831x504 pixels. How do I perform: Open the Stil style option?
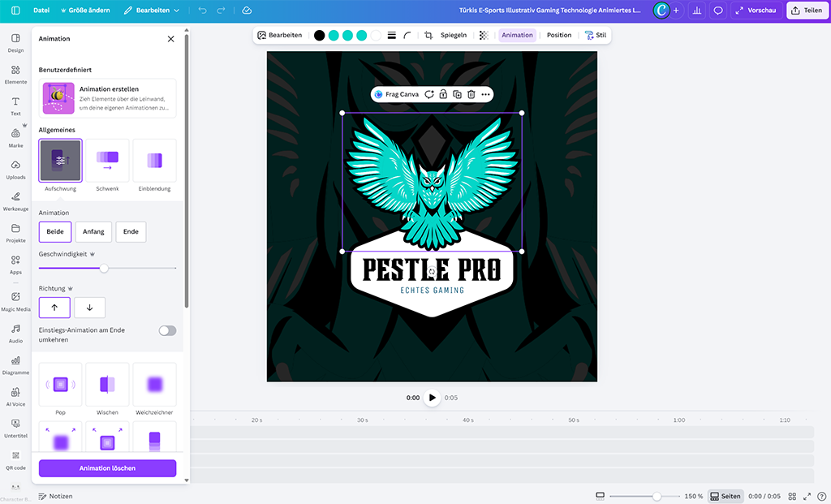point(596,35)
